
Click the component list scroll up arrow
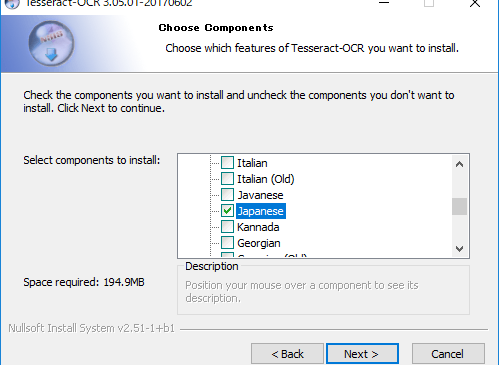460,164
